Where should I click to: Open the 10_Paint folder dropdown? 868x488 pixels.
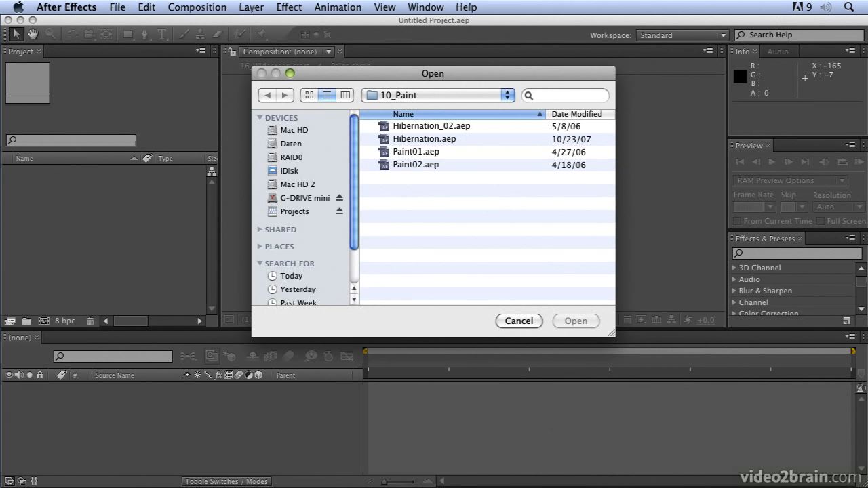tap(438, 96)
